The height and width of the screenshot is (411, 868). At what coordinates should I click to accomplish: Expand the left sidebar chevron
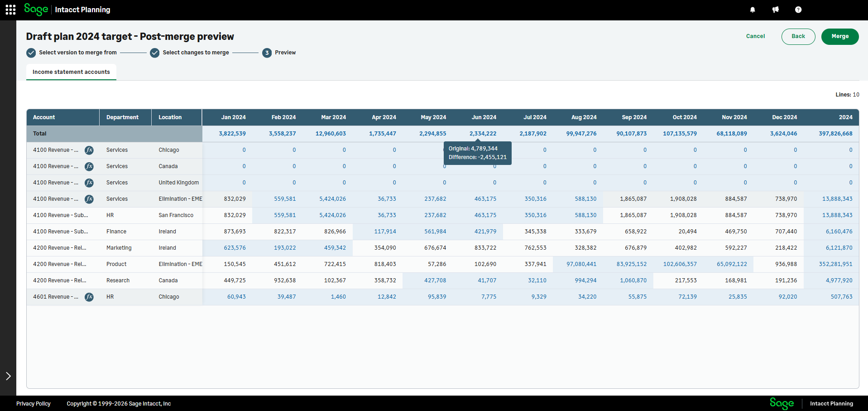click(x=8, y=376)
